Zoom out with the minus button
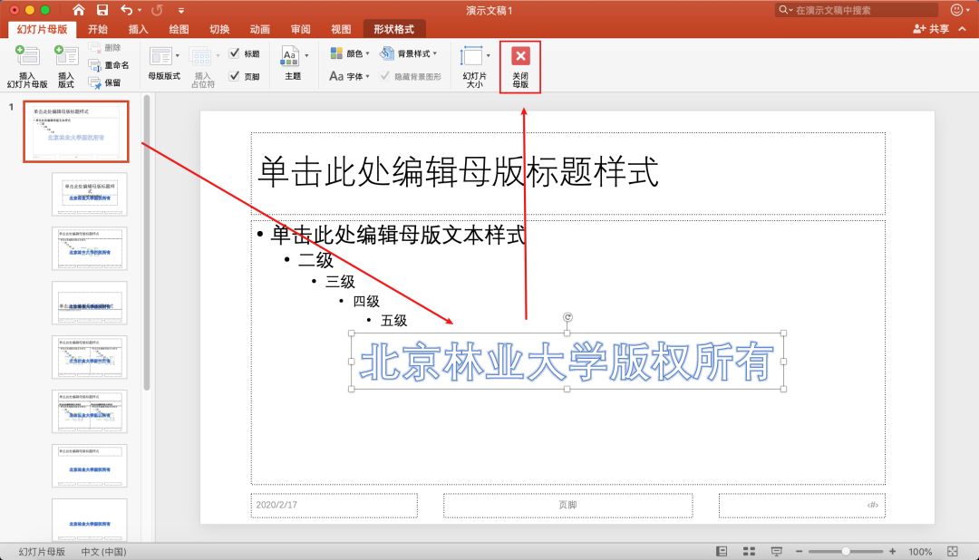Viewport: 979px width, 560px height. 800,551
